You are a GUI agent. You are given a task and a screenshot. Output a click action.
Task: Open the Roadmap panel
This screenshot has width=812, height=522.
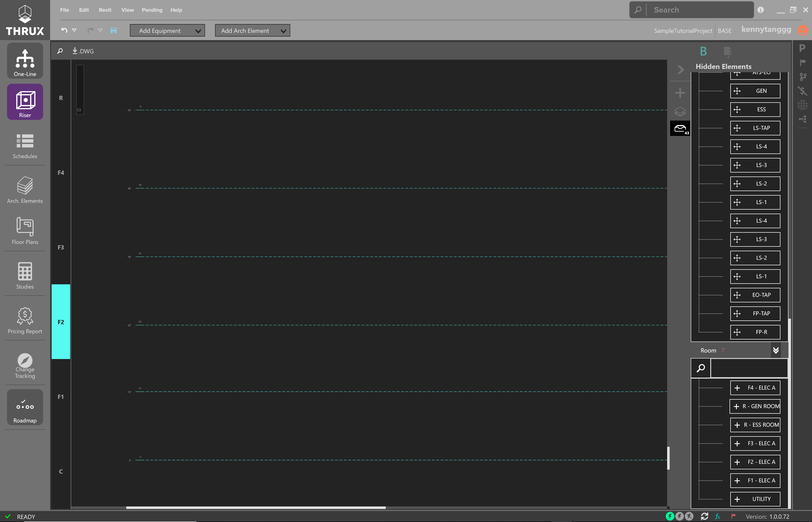click(25, 407)
